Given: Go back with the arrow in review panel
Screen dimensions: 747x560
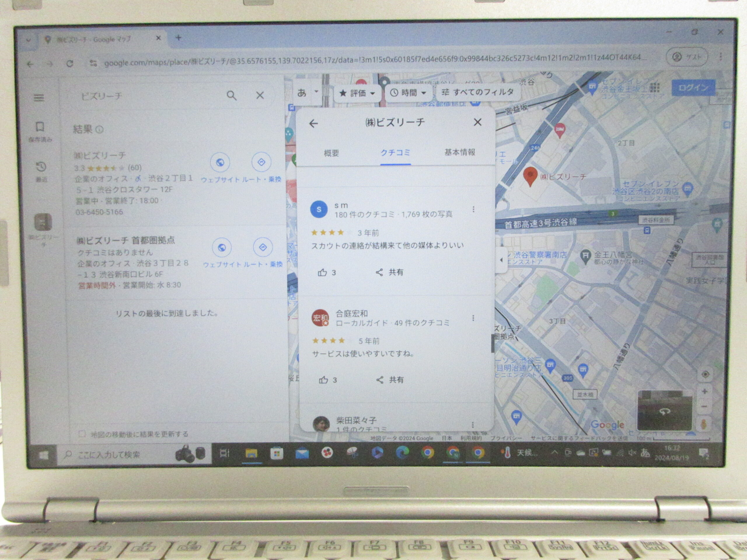Looking at the screenshot, I should click(313, 124).
